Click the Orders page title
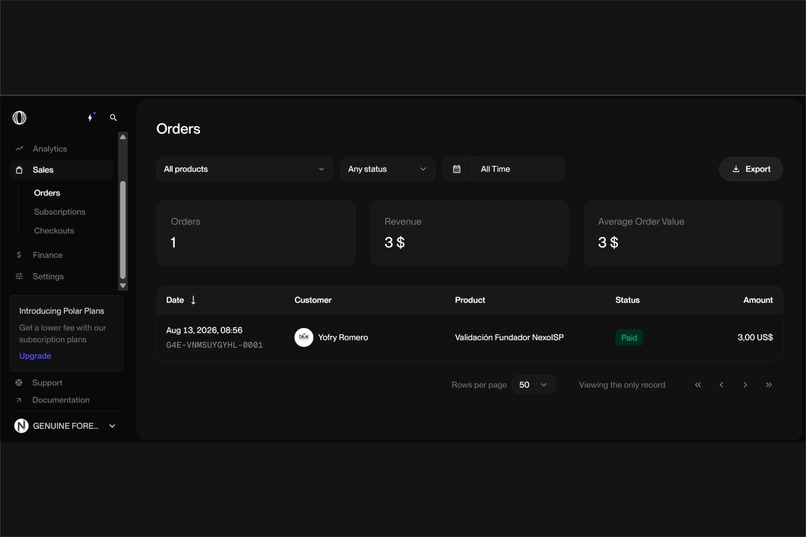Image resolution: width=806 pixels, height=537 pixels. (x=178, y=129)
